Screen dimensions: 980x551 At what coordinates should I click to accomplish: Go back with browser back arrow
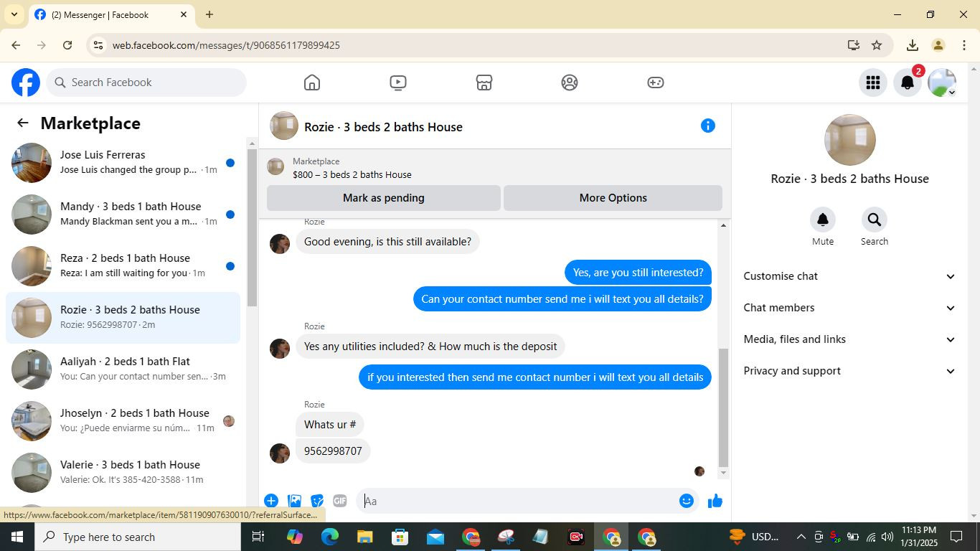16,45
